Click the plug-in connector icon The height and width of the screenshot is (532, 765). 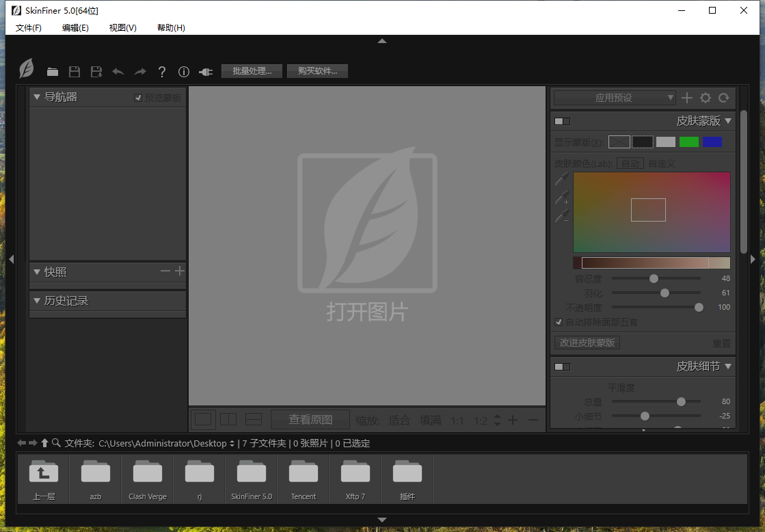click(206, 72)
